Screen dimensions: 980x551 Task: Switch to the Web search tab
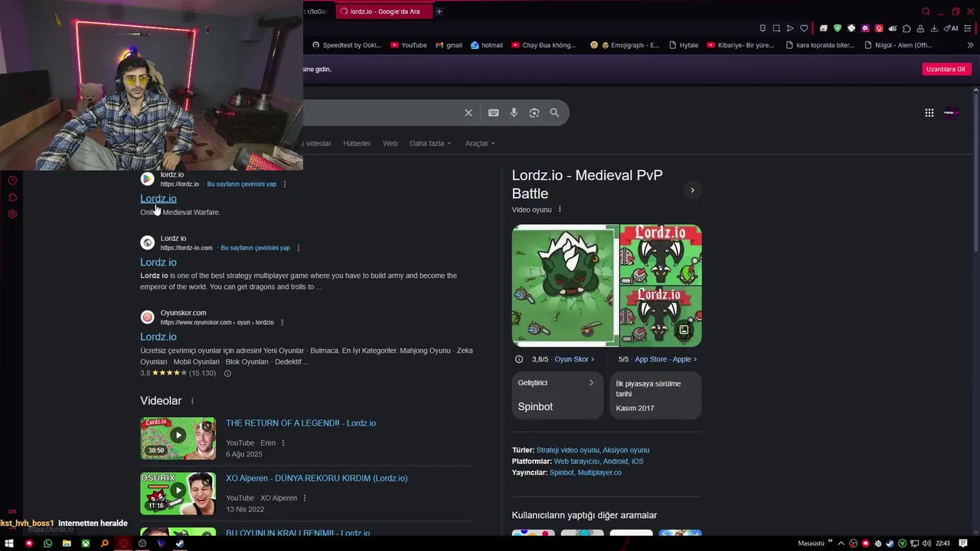[390, 143]
